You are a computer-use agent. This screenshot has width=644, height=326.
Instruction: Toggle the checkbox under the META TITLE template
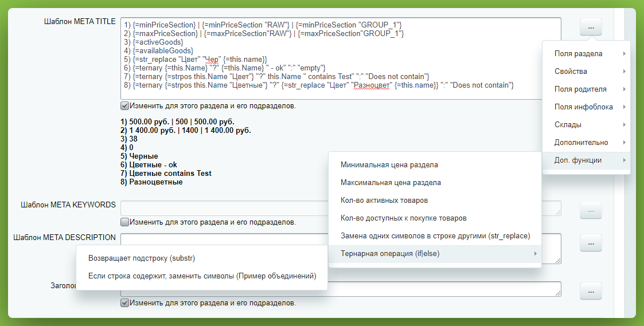pyautogui.click(x=125, y=106)
